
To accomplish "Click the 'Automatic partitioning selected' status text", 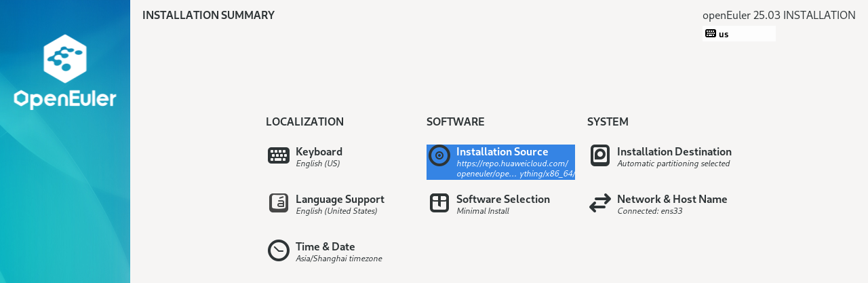I will point(673,164).
